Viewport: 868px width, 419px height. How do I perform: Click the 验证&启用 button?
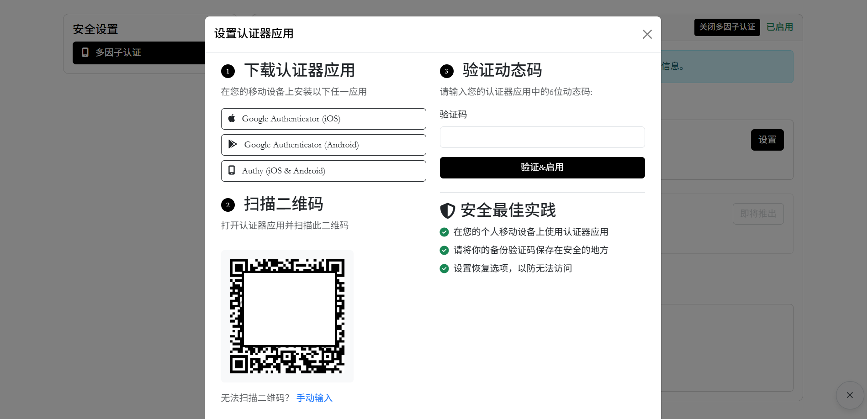[542, 168]
